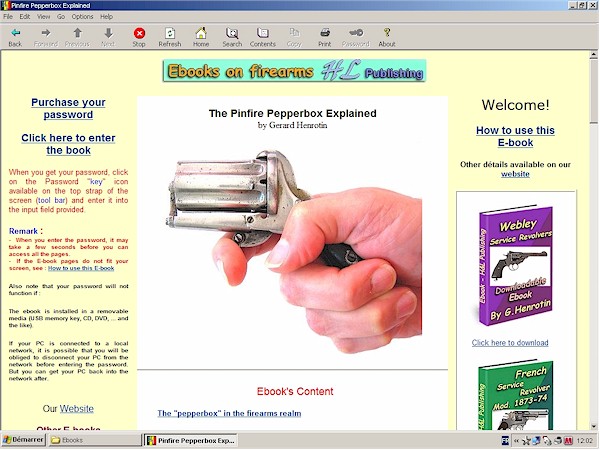The height and width of the screenshot is (450, 600).
Task: Click 'Click here to enter the book' link
Action: tap(68, 144)
